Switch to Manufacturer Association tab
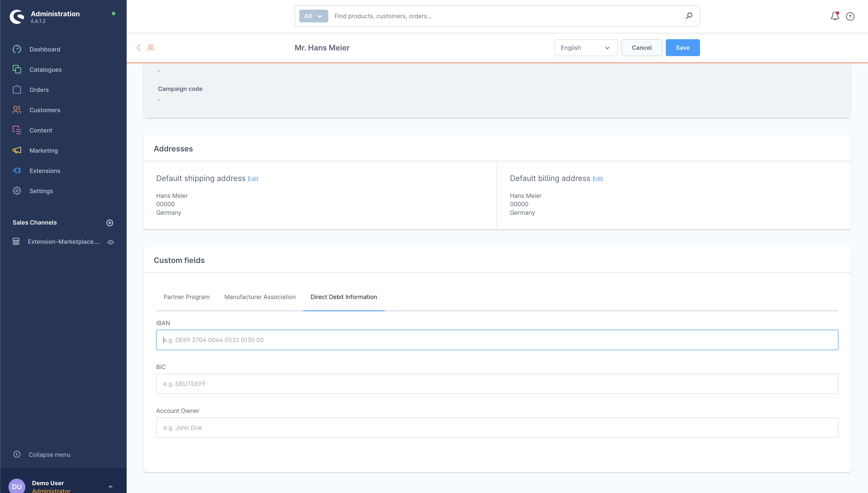 (260, 297)
